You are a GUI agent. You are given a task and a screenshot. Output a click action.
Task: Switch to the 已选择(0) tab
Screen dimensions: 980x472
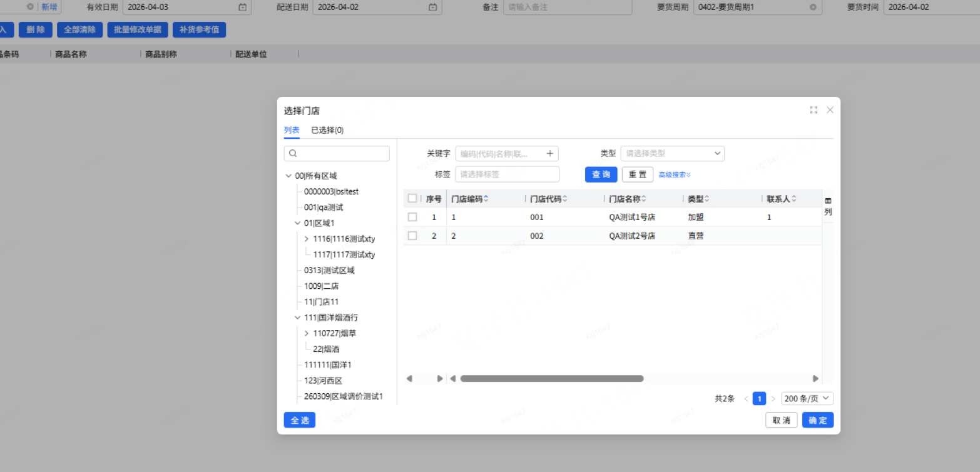click(327, 130)
